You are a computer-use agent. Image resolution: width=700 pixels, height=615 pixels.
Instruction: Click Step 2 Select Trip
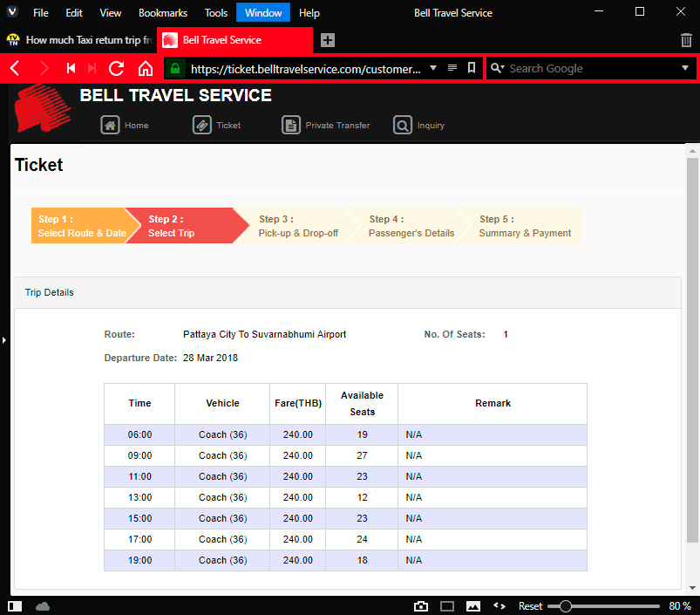[187, 226]
